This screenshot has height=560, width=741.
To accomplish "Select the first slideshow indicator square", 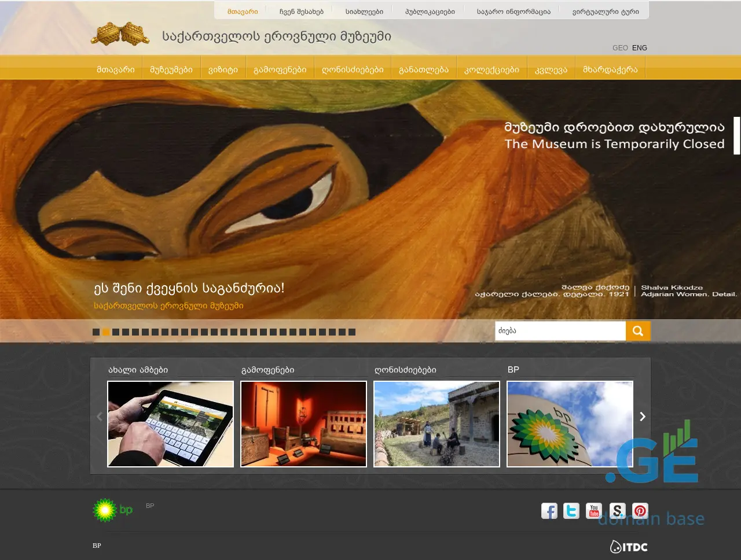I will tap(96, 332).
